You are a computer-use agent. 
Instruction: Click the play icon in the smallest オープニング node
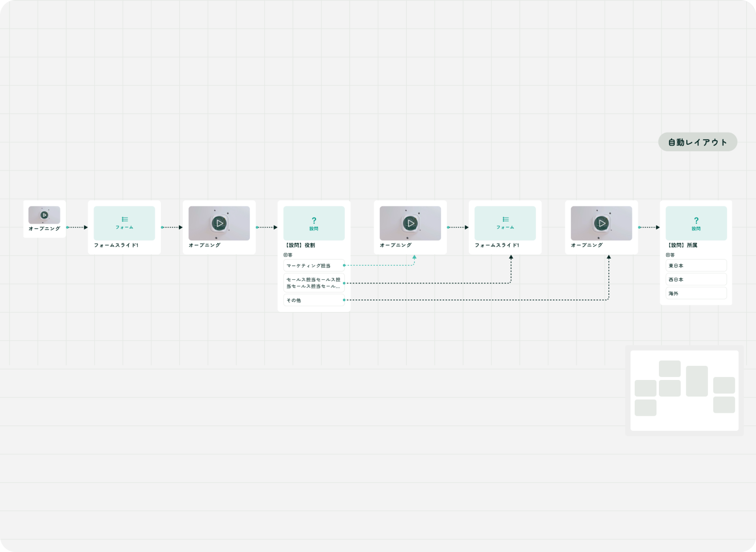[x=44, y=215]
